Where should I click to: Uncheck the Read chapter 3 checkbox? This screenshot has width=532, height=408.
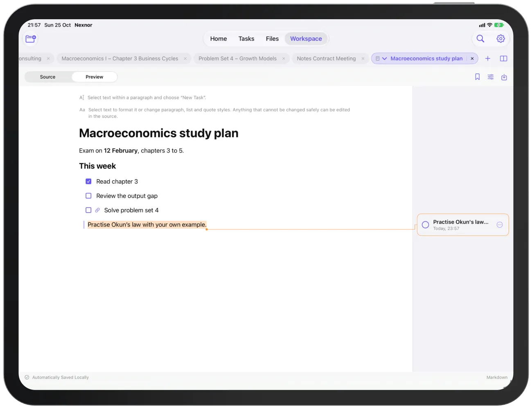pyautogui.click(x=88, y=182)
